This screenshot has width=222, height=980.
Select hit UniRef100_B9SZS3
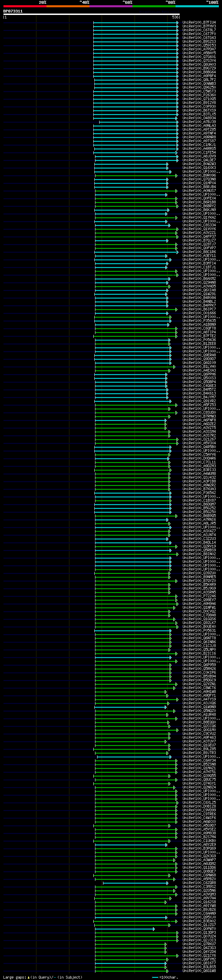[x=199, y=41]
